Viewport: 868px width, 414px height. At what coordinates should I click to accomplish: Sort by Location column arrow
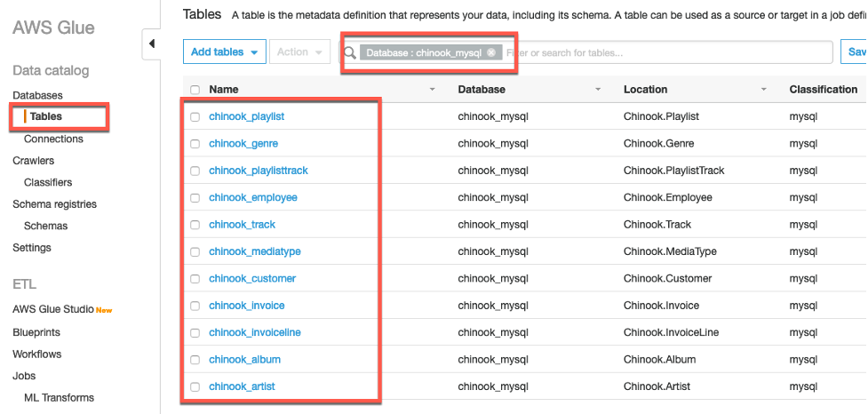764,90
